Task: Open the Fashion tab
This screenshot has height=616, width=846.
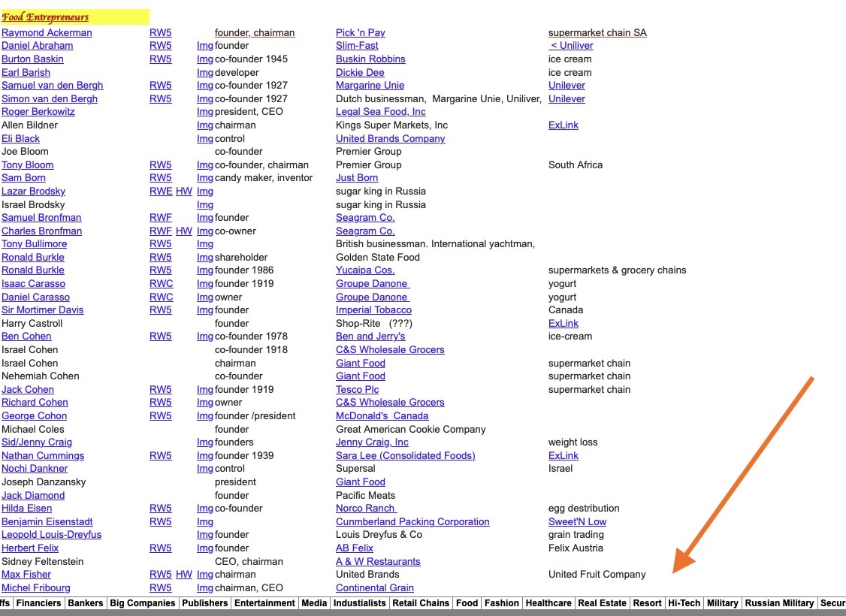Action: point(502,603)
